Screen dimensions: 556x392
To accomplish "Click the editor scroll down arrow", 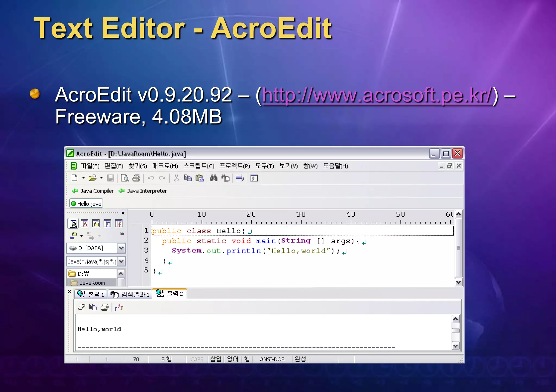I will [x=458, y=282].
